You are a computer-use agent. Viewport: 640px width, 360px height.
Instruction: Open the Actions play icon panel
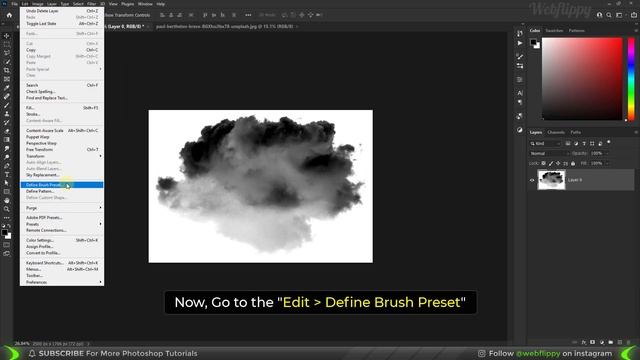520,43
